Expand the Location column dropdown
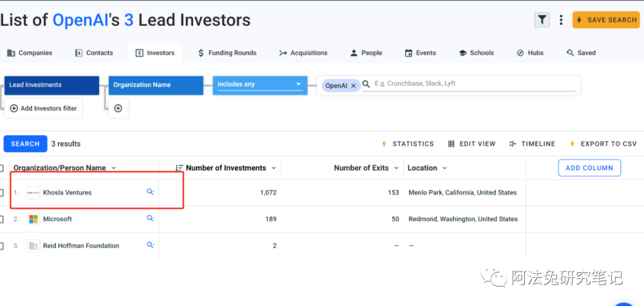644x306 pixels. click(x=445, y=168)
